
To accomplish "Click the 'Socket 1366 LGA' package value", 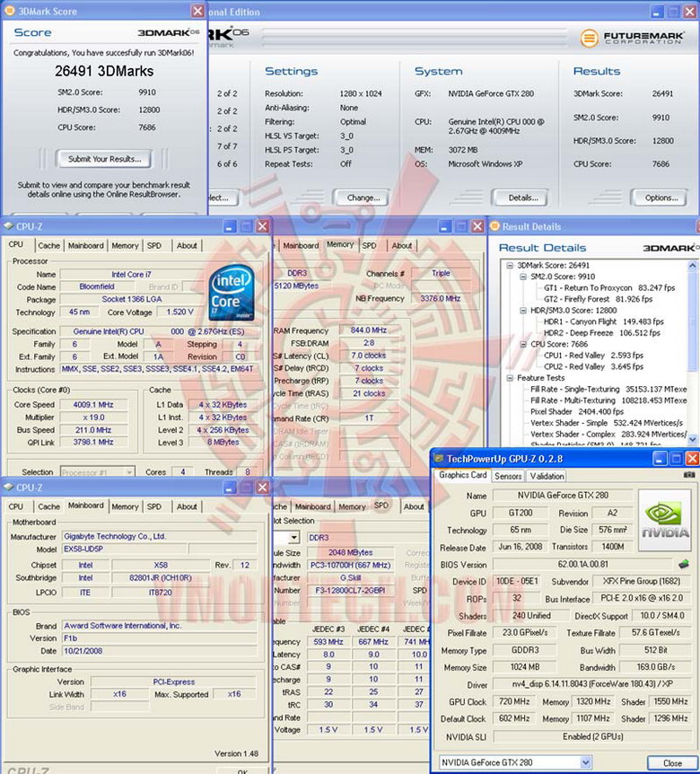I will pyautogui.click(x=132, y=299).
